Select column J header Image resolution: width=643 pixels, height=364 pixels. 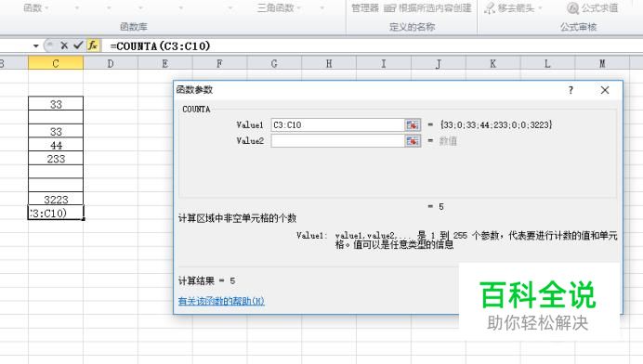[x=438, y=63]
